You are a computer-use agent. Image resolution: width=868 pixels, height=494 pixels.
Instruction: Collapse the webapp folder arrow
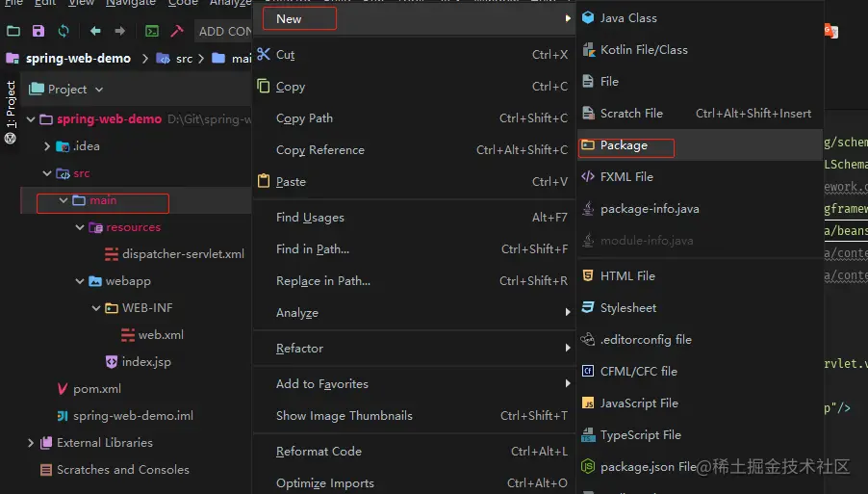pos(79,281)
